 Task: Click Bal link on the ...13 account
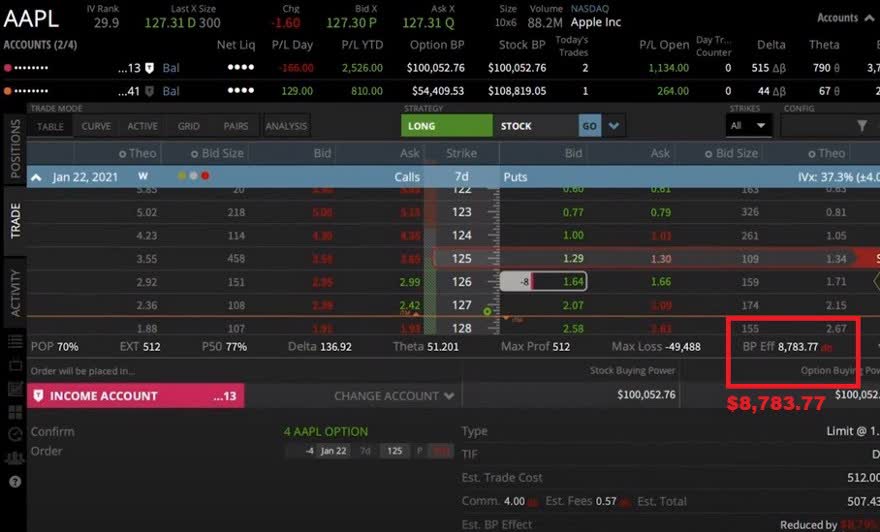(171, 68)
